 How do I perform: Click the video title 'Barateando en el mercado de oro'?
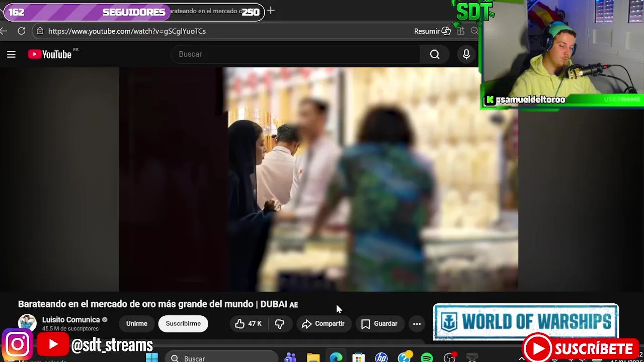pos(158,304)
